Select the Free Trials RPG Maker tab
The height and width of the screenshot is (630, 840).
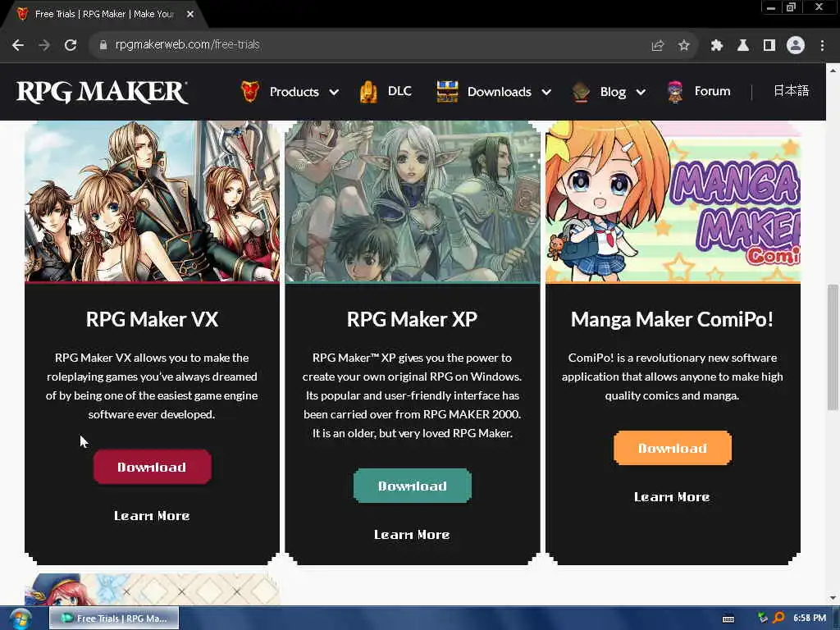coord(104,15)
